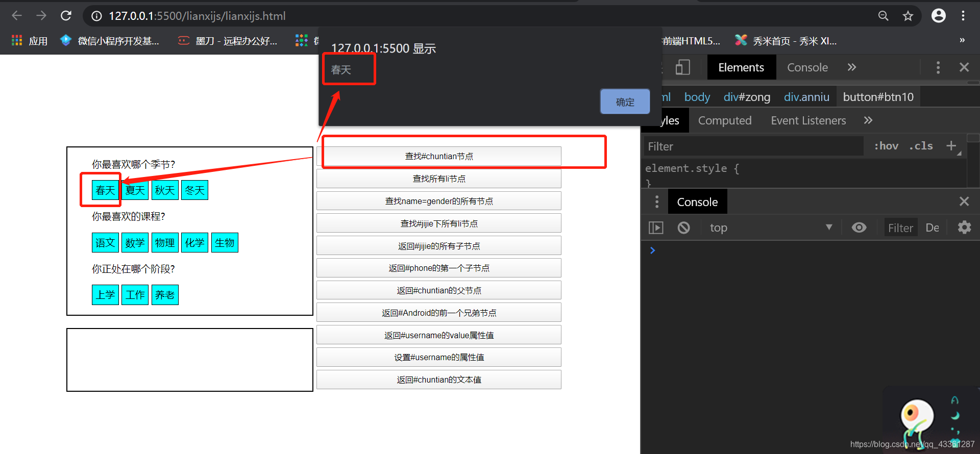This screenshot has width=980, height=454.
Task: Click the site info icon in address bar
Action: tap(96, 16)
